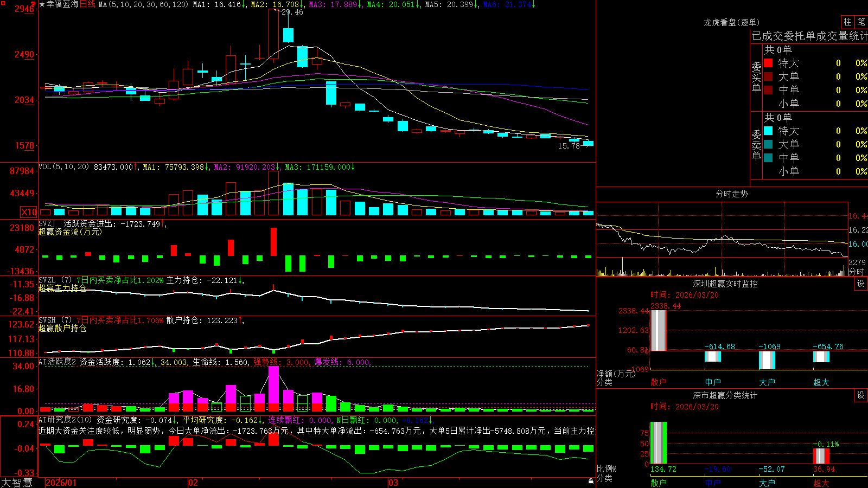Click the 强势线 3.000 label
868x488 pixels.
(x=281, y=362)
